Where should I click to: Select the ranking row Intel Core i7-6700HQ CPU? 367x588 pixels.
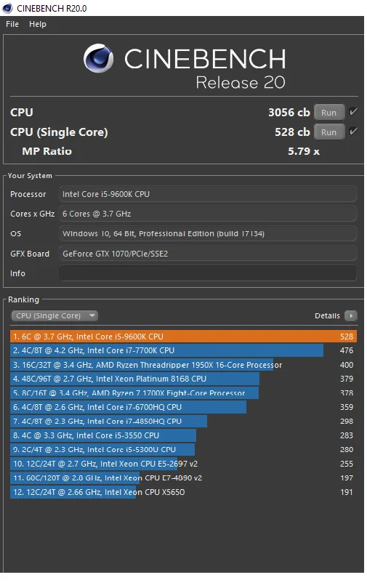[183, 407]
